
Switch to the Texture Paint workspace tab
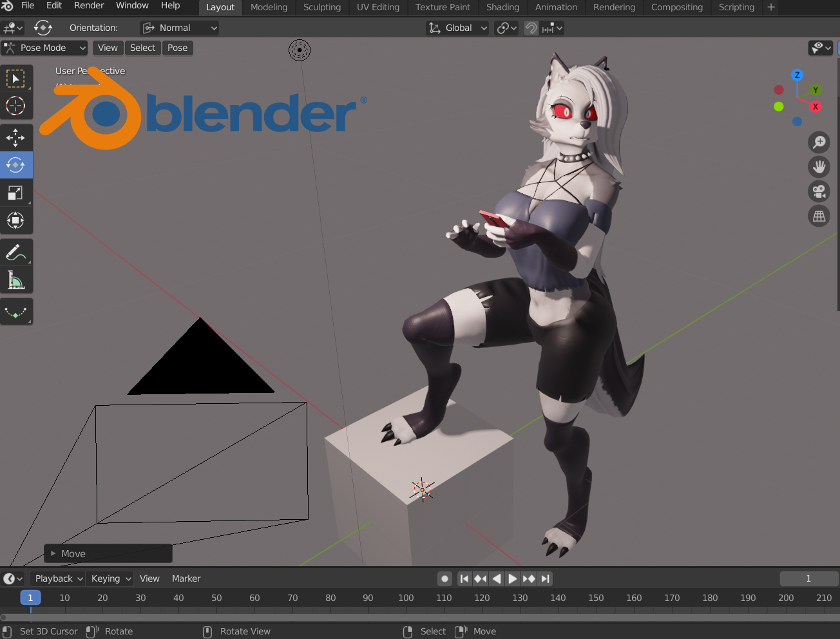click(x=443, y=7)
